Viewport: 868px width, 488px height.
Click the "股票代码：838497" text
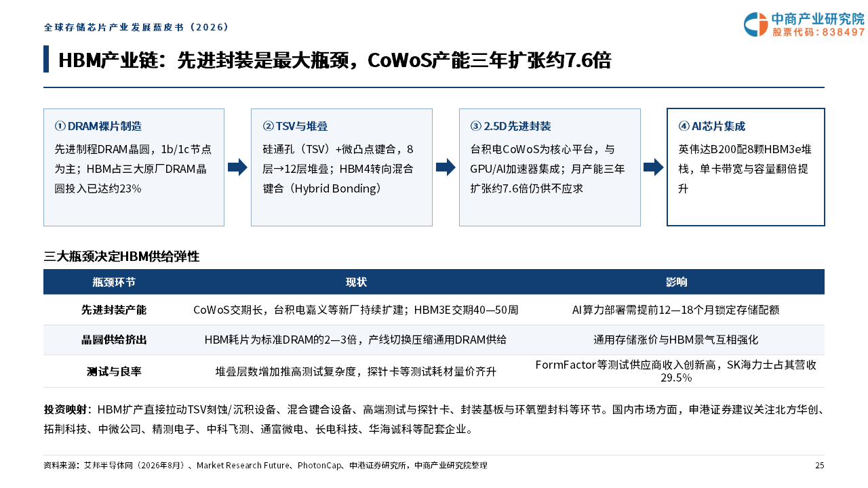[818, 32]
